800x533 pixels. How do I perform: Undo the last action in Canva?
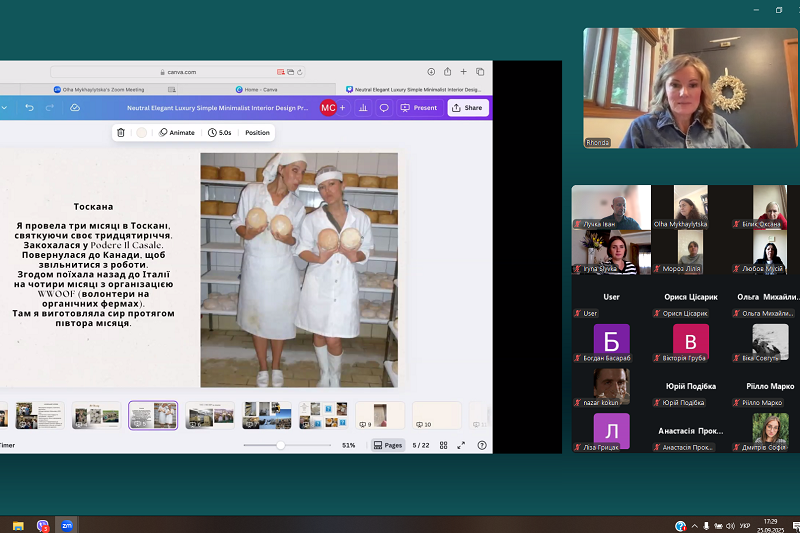pos(29,107)
